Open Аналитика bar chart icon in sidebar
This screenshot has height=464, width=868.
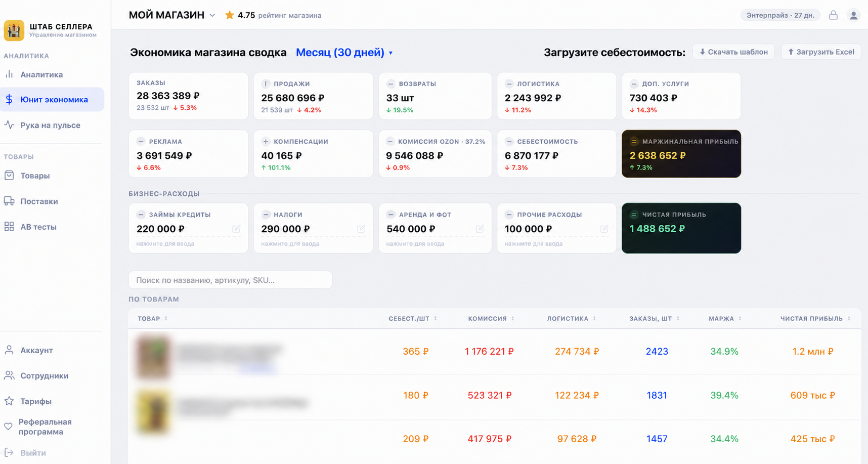[x=9, y=74]
